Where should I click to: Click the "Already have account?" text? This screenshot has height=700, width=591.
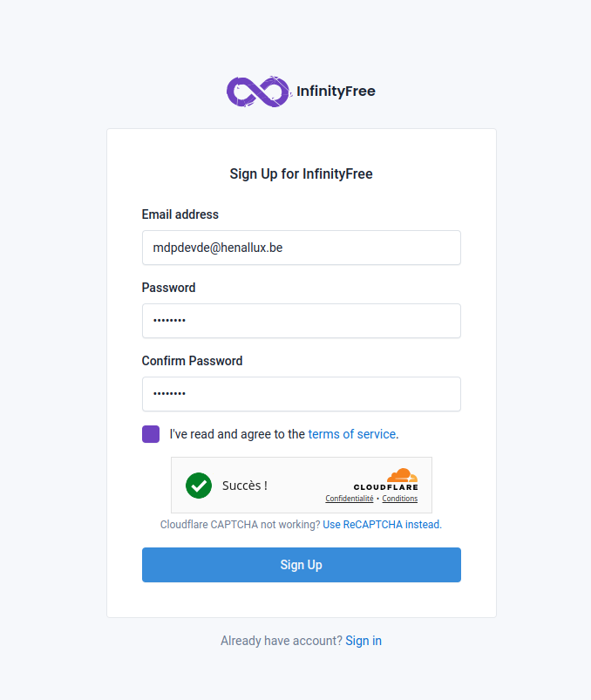coord(281,641)
